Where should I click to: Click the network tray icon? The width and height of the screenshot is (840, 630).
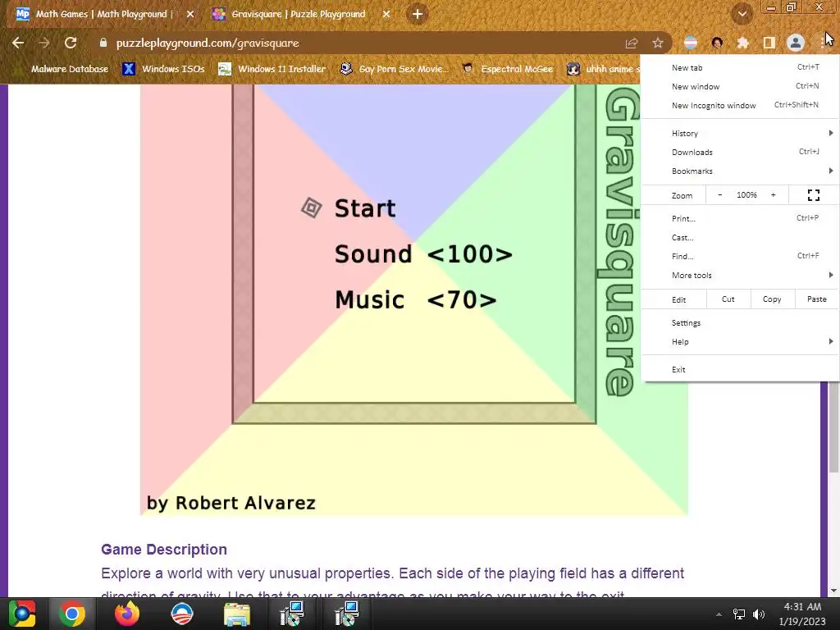coord(739,614)
